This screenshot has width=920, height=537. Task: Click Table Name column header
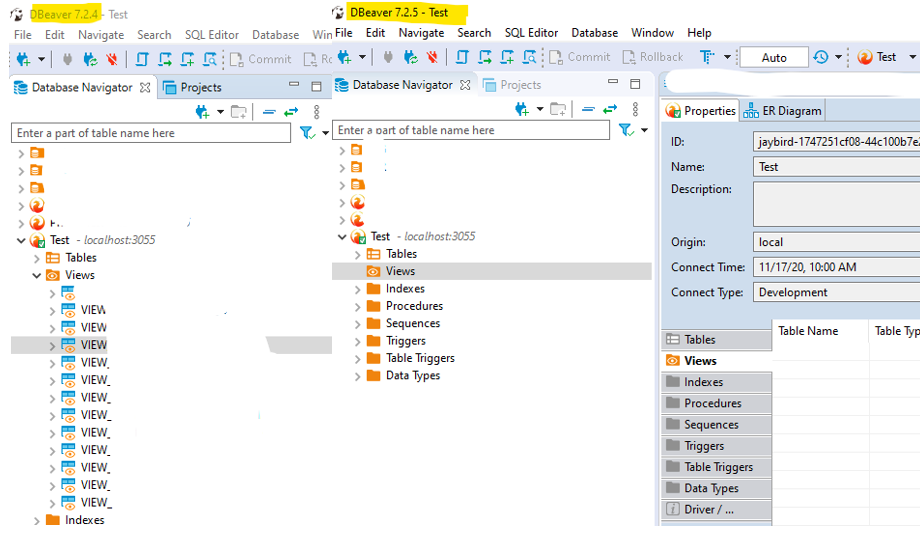(x=808, y=331)
